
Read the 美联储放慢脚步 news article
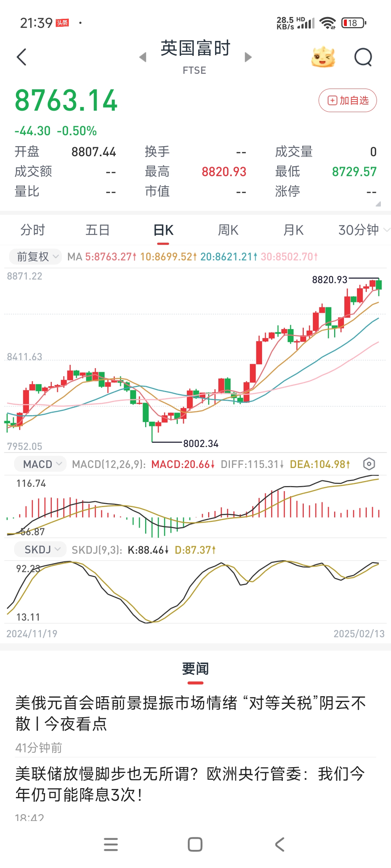(x=191, y=784)
